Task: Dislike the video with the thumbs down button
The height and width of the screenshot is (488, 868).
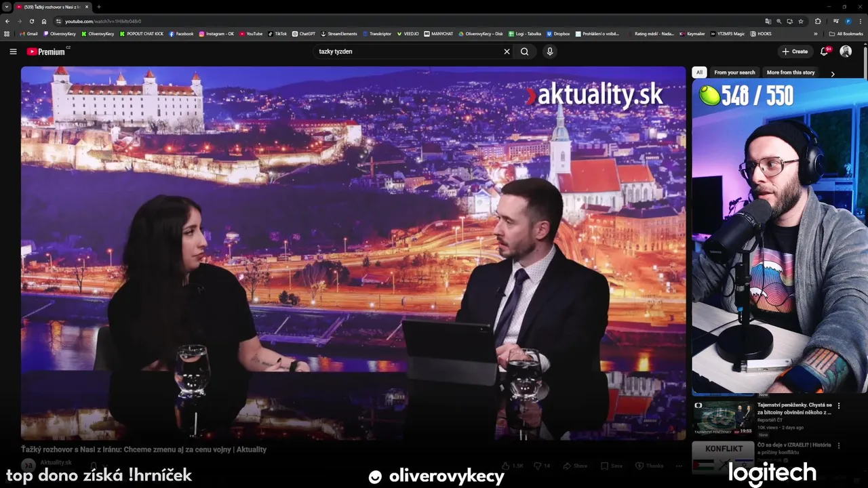Action: (542, 466)
